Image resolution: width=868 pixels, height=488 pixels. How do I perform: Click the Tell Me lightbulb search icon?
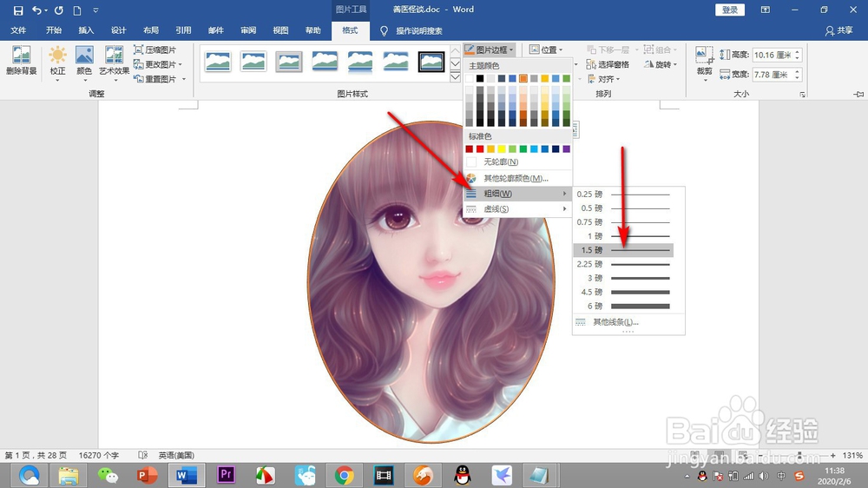(x=384, y=31)
